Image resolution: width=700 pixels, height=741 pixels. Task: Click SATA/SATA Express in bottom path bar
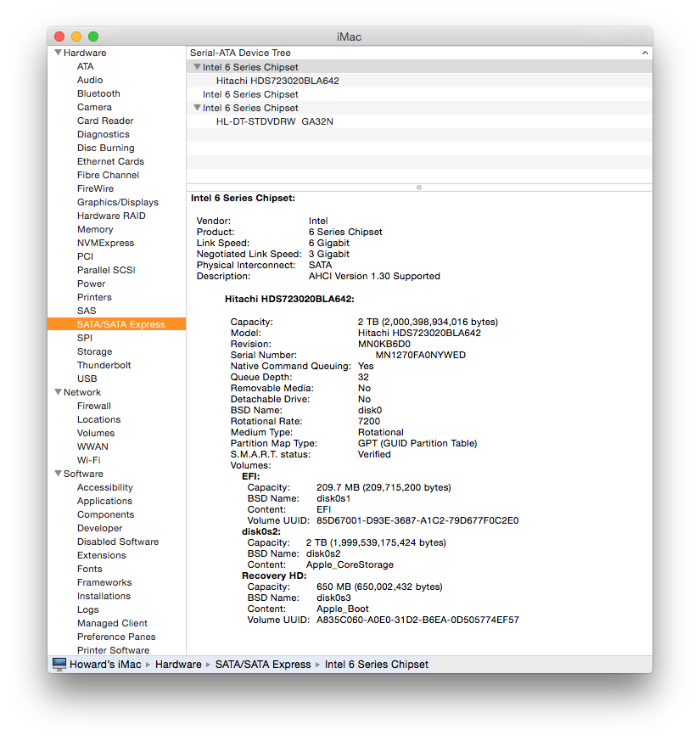(263, 665)
